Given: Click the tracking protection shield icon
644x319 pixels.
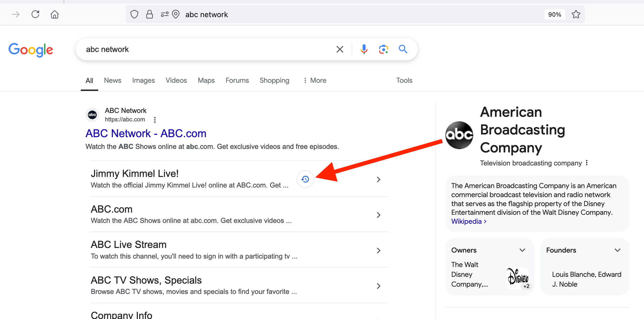Looking at the screenshot, I should click(x=134, y=14).
